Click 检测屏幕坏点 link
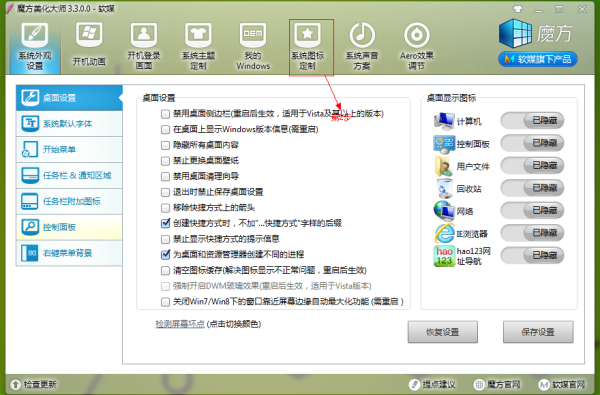 pyautogui.click(x=180, y=324)
